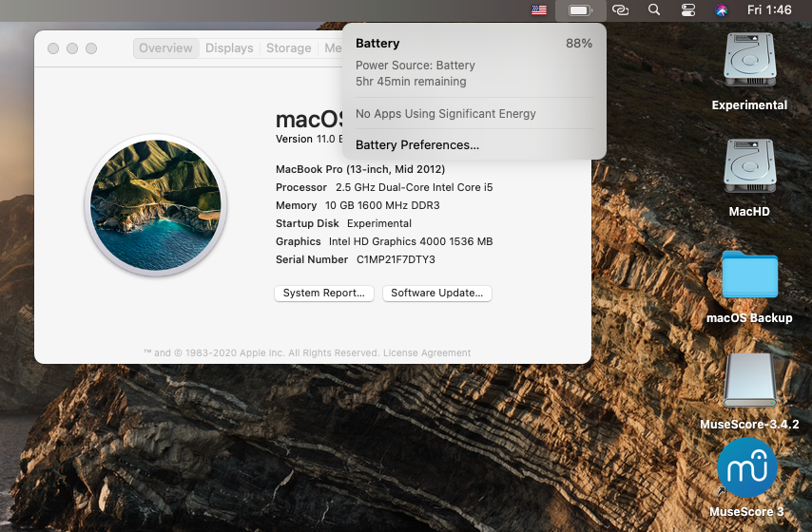Click the System Report... button
Image resolution: width=812 pixels, height=532 pixels.
point(324,293)
